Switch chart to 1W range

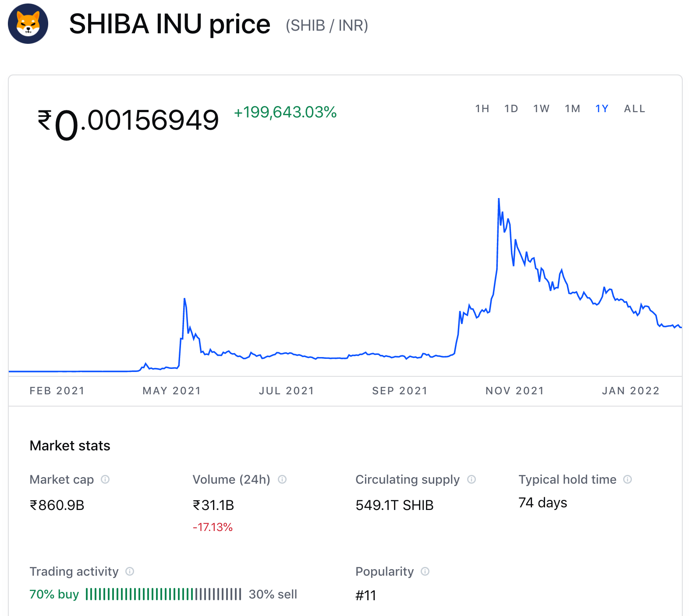pos(541,109)
